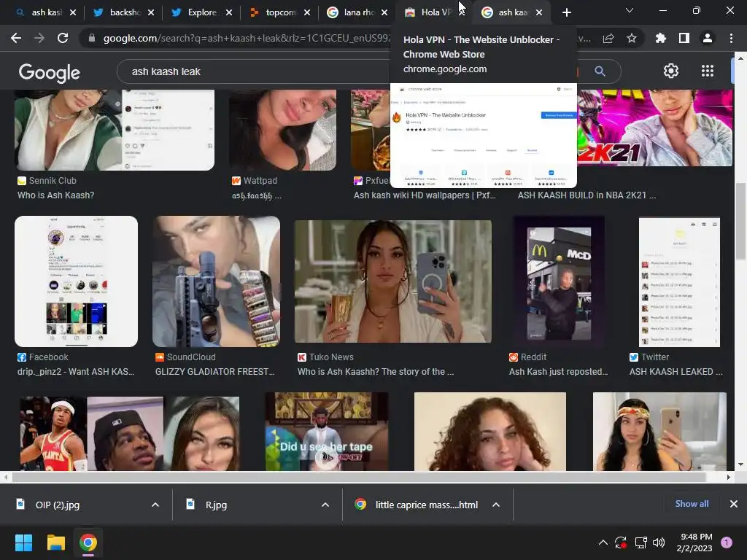Open the Wattpad source link
Viewport: 747px width, 560px height.
tap(255, 181)
